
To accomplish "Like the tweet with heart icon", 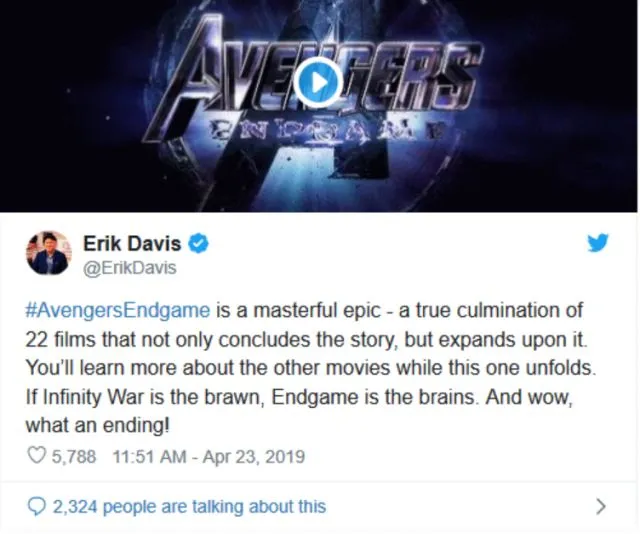I will (36, 456).
